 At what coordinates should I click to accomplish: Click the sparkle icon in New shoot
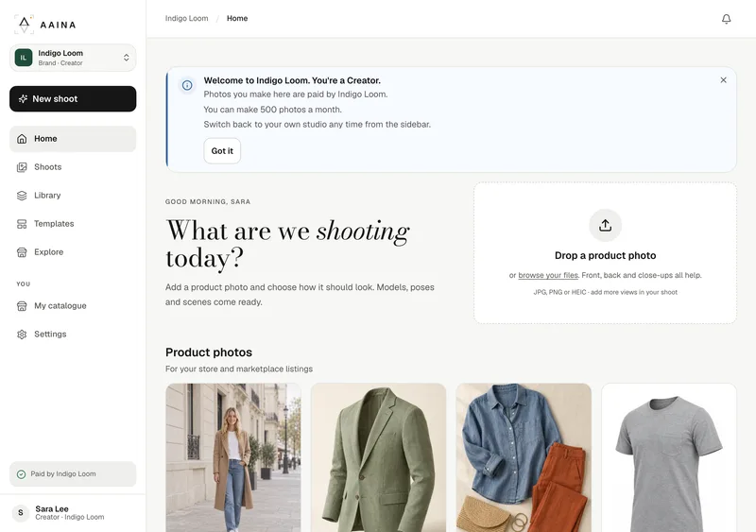(23, 99)
